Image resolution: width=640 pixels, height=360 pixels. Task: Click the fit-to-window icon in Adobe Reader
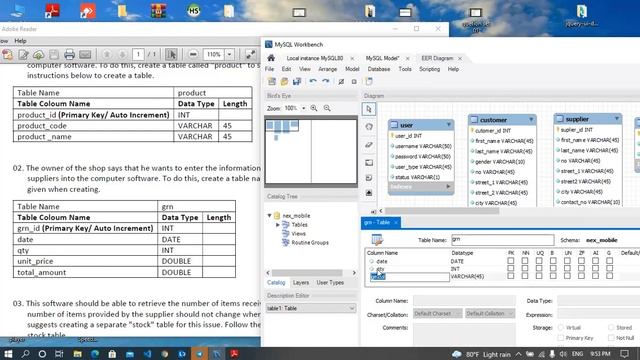(250, 54)
